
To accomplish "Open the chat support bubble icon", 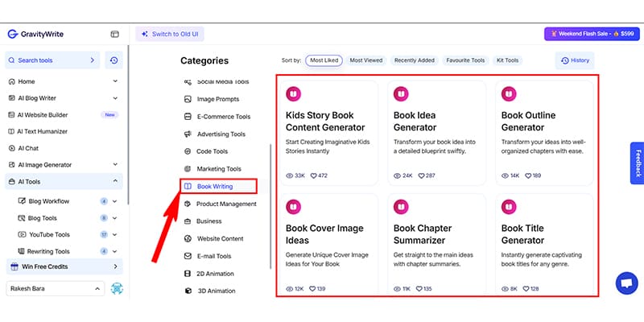I will point(627,283).
